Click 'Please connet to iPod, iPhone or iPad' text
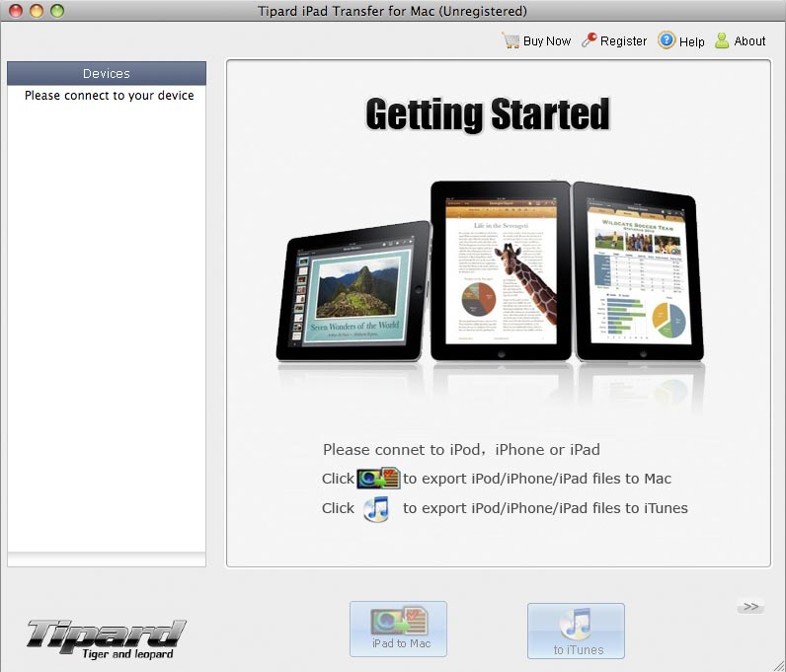786x672 pixels. (461, 450)
